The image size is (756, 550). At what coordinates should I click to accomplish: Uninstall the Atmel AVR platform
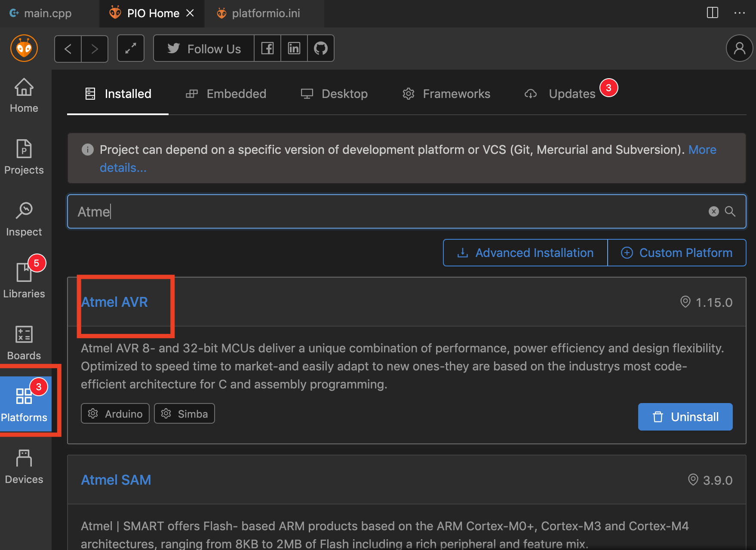(685, 417)
